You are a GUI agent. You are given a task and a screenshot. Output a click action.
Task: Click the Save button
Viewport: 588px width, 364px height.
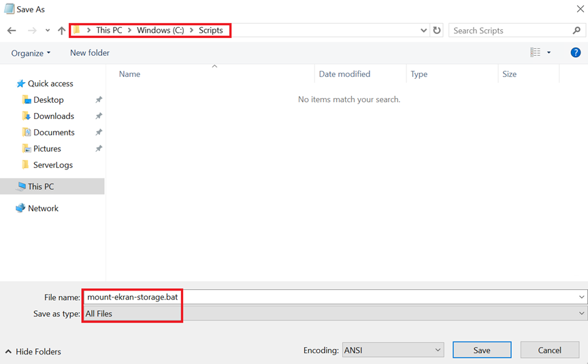point(481,350)
